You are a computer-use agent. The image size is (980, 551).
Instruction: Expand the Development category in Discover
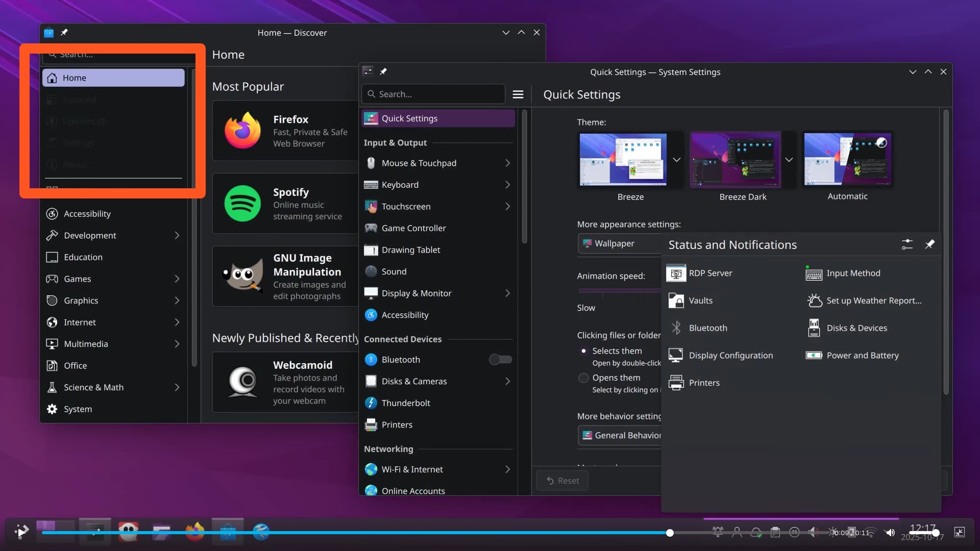click(177, 236)
